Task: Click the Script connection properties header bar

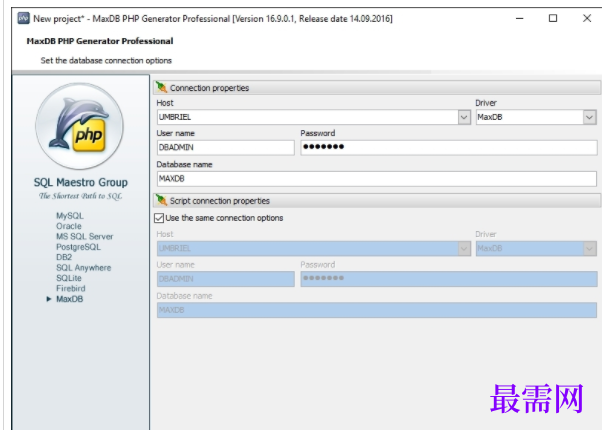Action: pyautogui.click(x=377, y=200)
